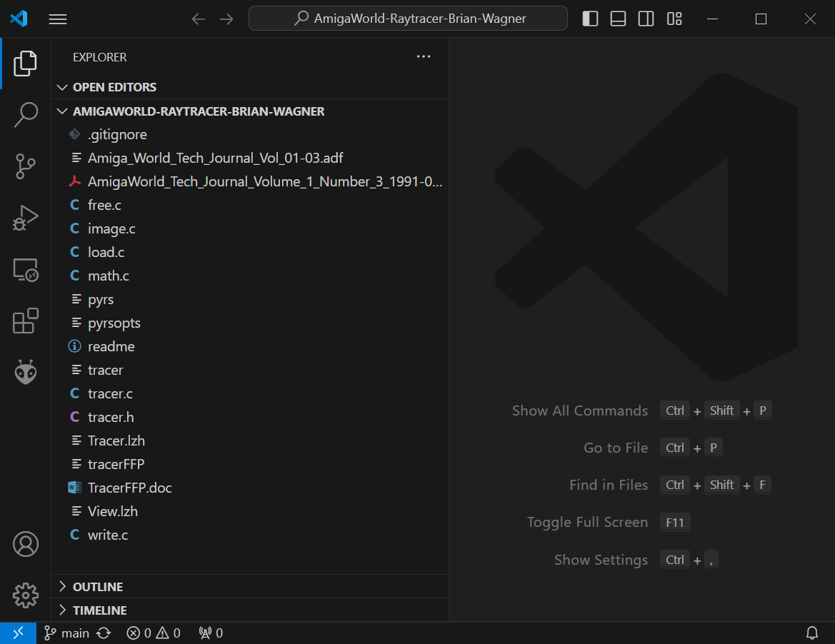Open the tracer.h header file
The image size is (835, 644).
click(249, 417)
